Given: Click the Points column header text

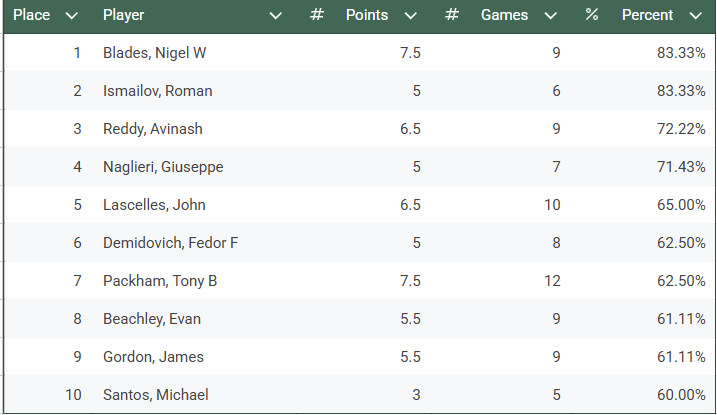Looking at the screenshot, I should (367, 16).
